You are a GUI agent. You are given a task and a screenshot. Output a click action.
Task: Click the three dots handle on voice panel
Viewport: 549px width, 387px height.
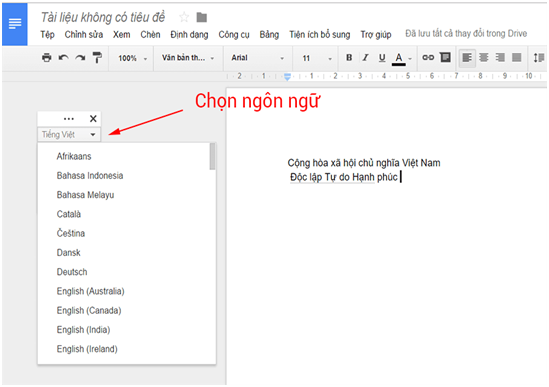click(x=69, y=119)
